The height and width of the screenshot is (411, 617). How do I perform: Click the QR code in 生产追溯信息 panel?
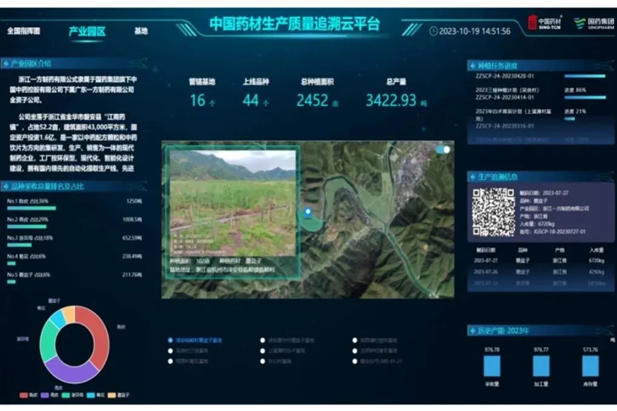point(490,208)
